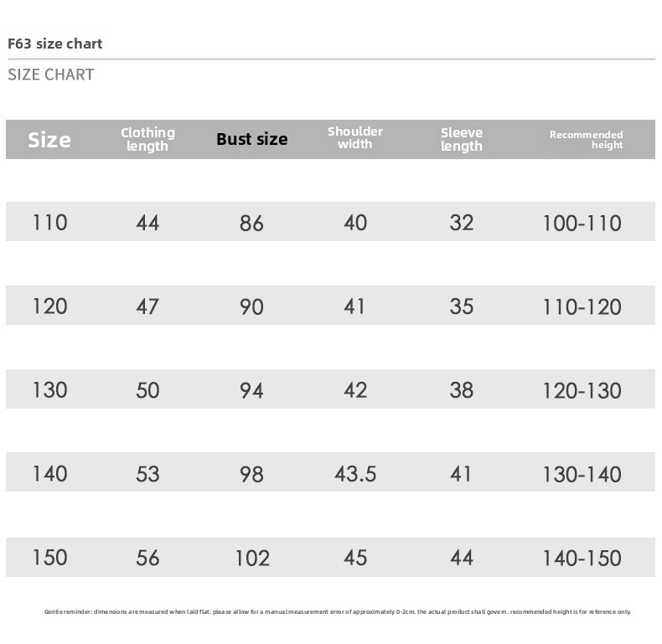Image resolution: width=662 pixels, height=644 pixels.
Task: Select the 'Bust size' column header
Action: point(251,139)
